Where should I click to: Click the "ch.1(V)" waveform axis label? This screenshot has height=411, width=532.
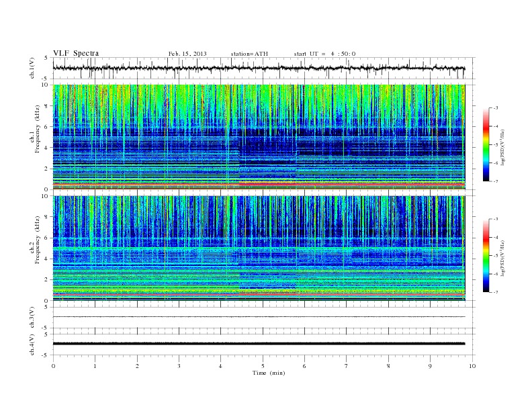pos(32,68)
